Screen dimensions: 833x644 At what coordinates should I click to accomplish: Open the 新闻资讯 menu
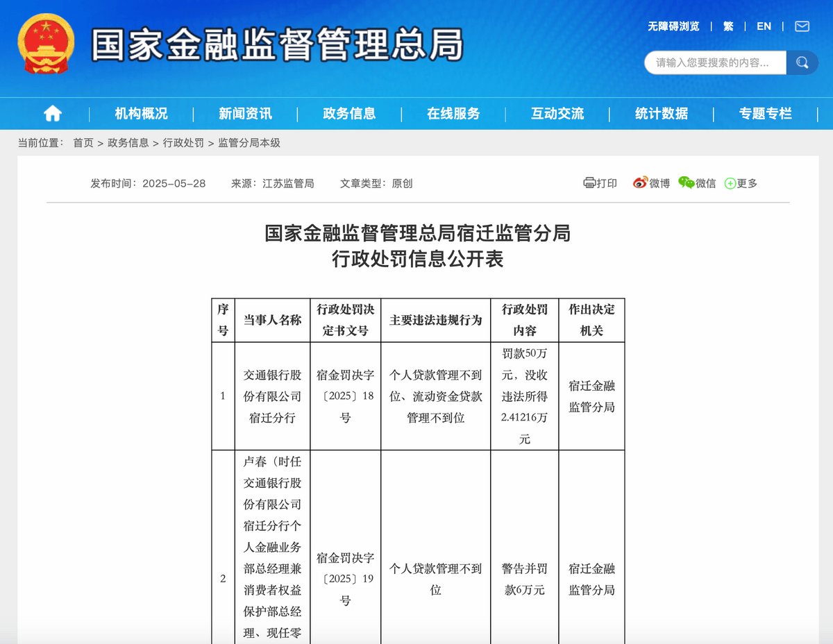(245, 114)
